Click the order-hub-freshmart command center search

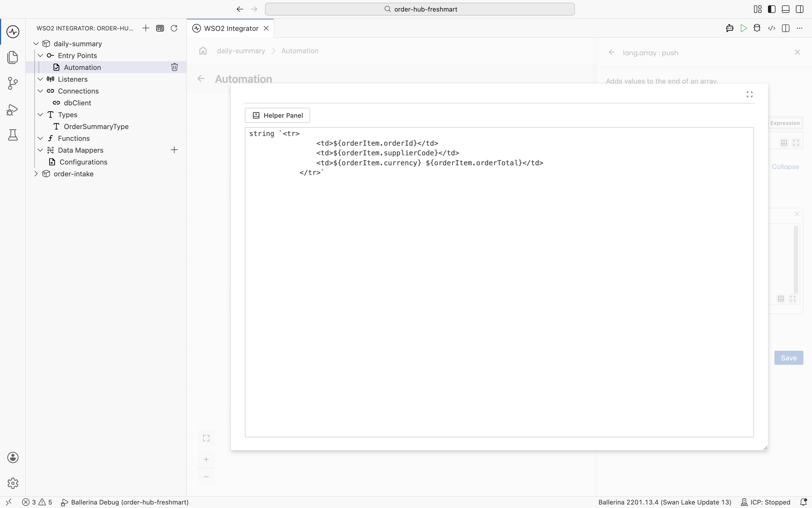tap(420, 9)
